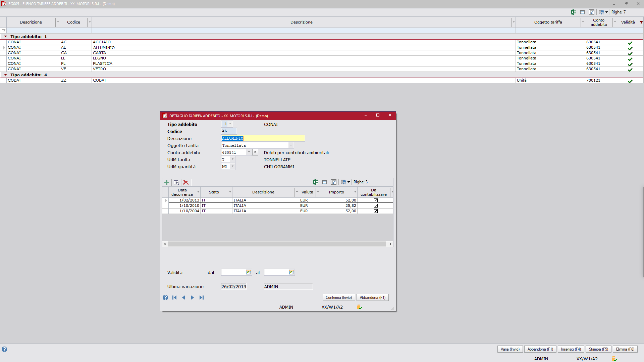The width and height of the screenshot is (644, 362).
Task: Click swap layout icon in detail grid toolbar
Action: click(334, 182)
